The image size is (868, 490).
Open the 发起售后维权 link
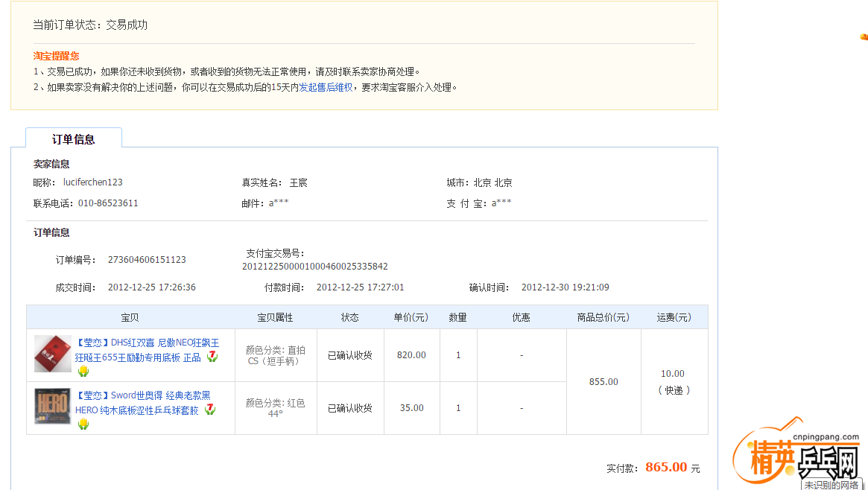coord(326,87)
